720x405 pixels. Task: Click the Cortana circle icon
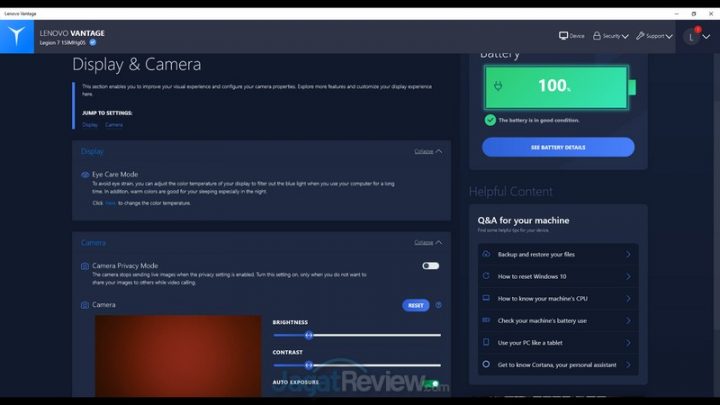[486, 364]
